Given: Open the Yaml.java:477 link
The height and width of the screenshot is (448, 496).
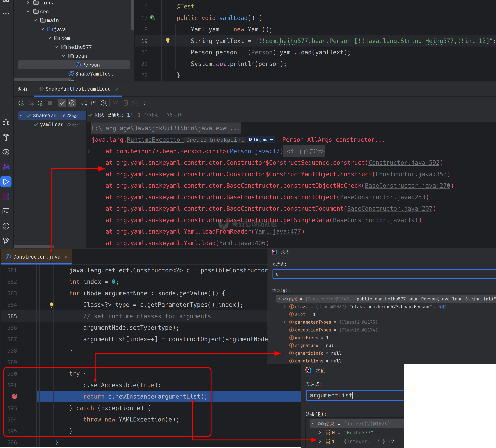Looking at the screenshot, I should (x=278, y=231).
